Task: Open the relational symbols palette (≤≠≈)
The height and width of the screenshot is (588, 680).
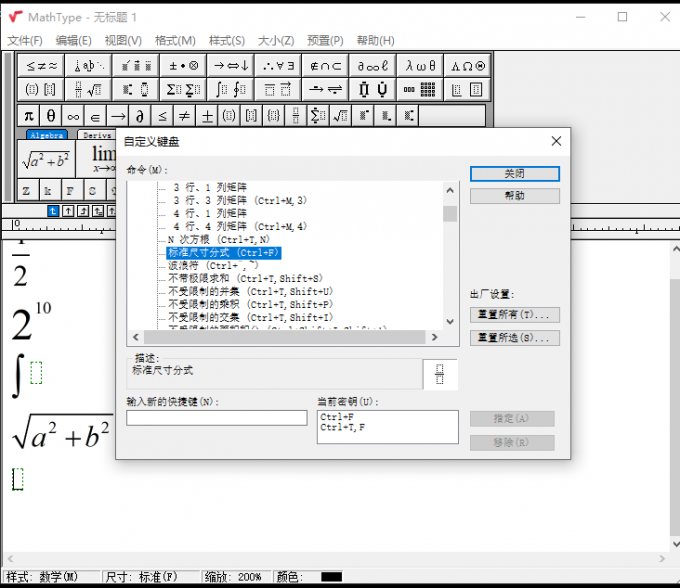Action: coord(41,66)
